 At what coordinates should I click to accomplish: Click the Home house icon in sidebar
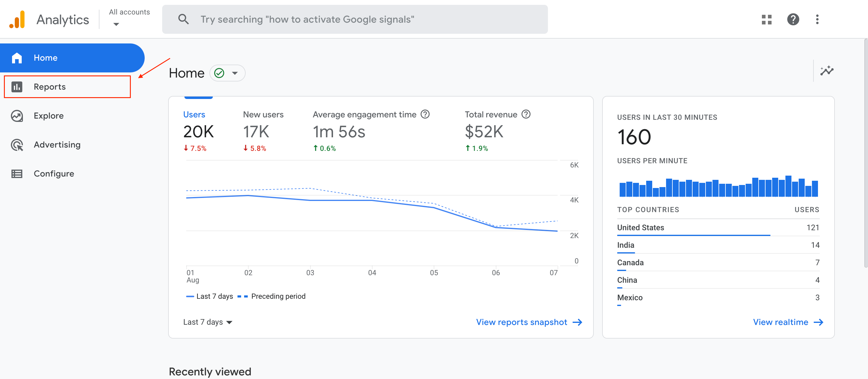tap(17, 58)
